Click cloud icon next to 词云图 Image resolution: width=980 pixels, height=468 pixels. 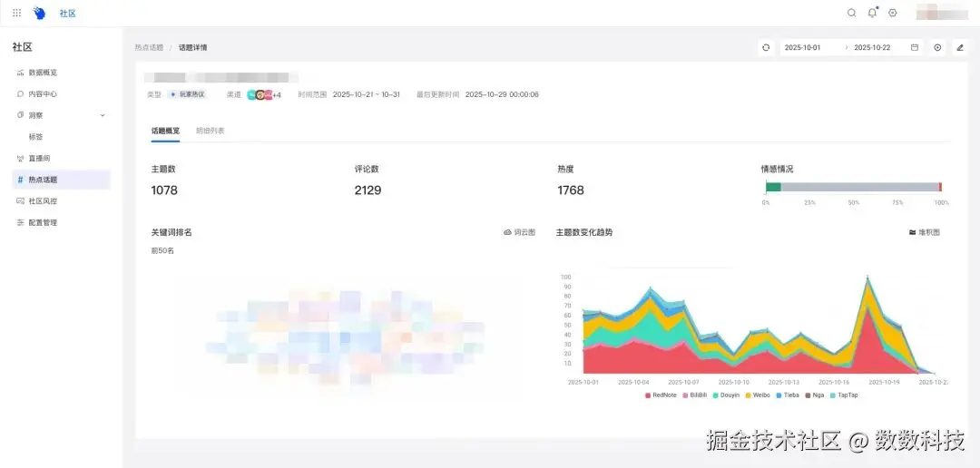tap(507, 232)
